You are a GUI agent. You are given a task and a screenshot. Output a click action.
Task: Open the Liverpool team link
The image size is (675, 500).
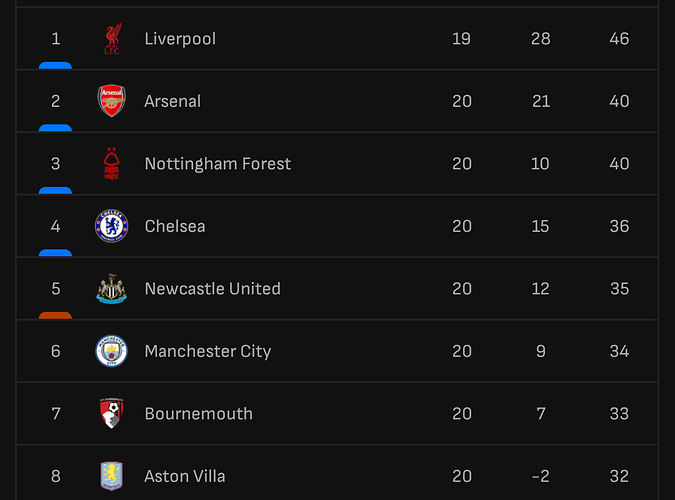pos(180,39)
